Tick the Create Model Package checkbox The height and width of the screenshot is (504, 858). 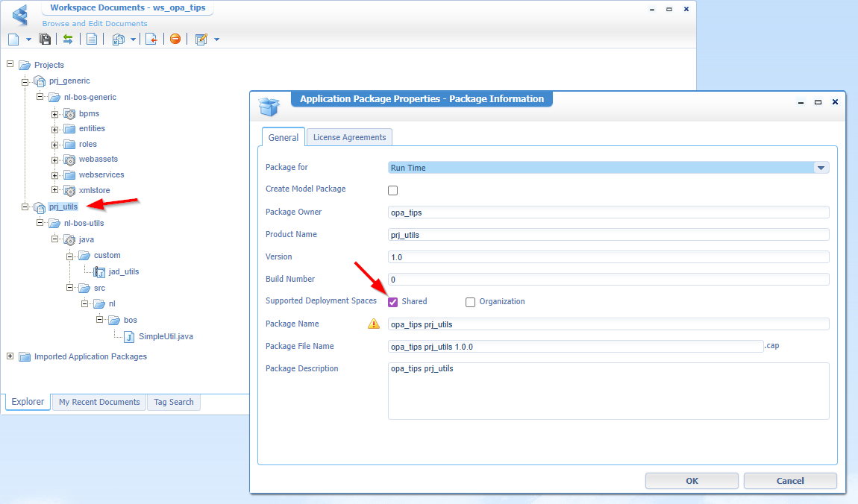coord(393,190)
